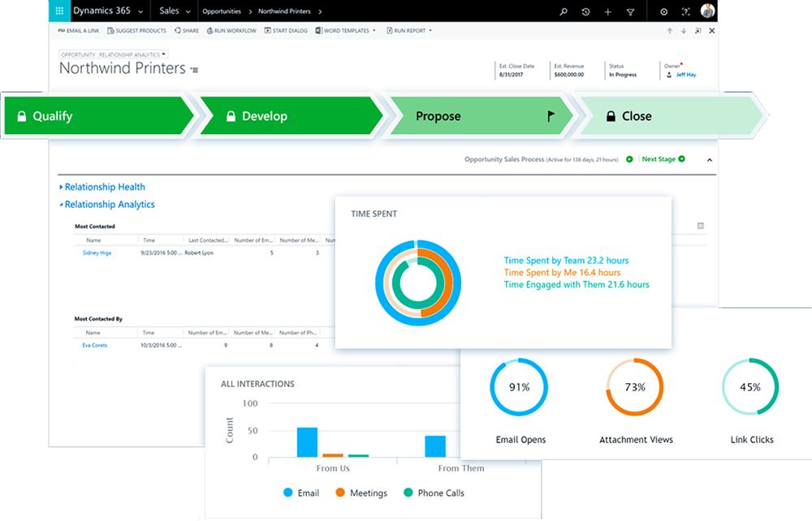Click the Status In Progress field
This screenshot has height=521, width=812.
tap(623, 71)
